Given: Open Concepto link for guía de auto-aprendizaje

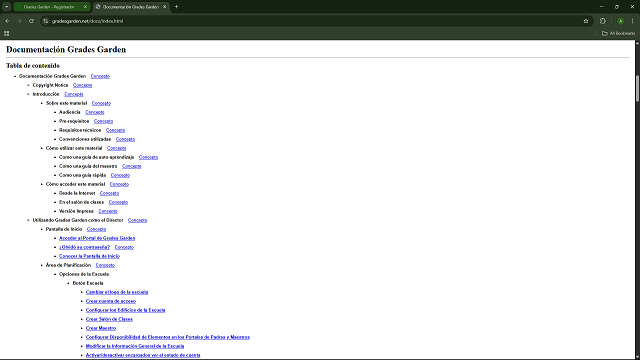Looking at the screenshot, I should point(148,157).
